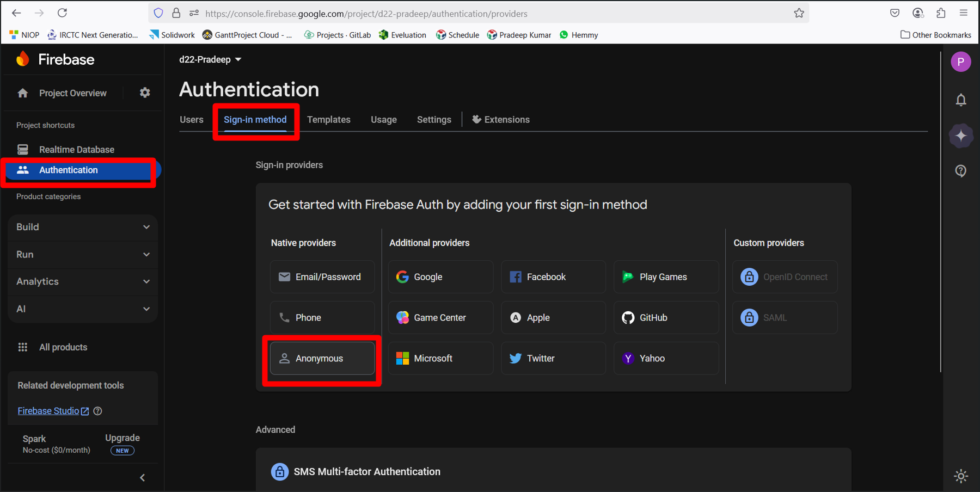The image size is (980, 492).
Task: Expand the Build category
Action: click(83, 227)
